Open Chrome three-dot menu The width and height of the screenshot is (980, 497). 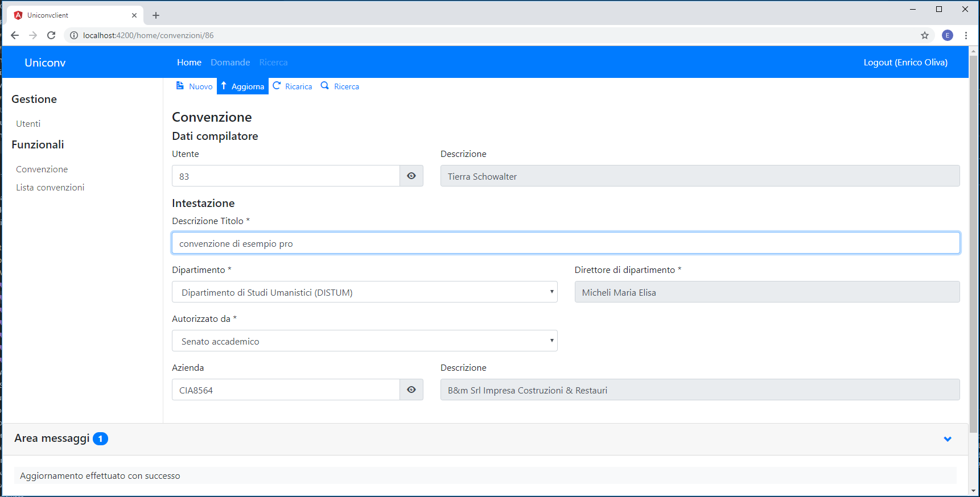[x=966, y=35]
